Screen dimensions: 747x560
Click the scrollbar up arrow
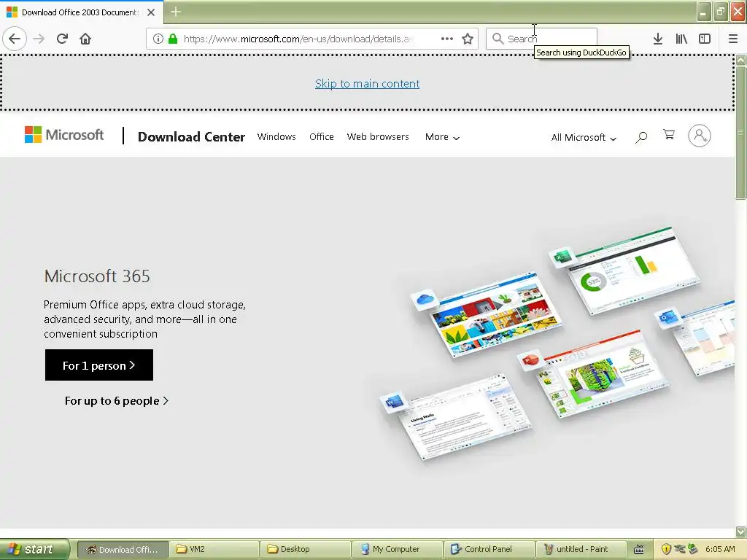741,61
